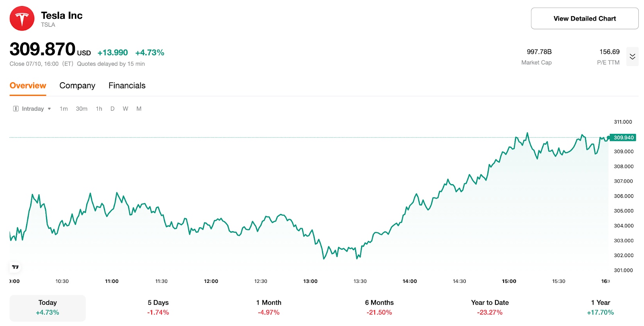Switch chart to Monthly with M
This screenshot has height=326, width=644.
[x=138, y=108]
